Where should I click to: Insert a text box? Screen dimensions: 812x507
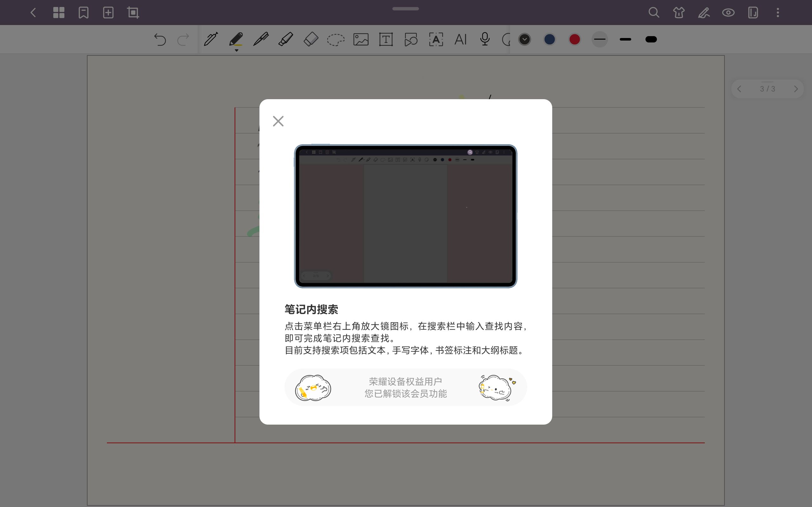385,39
